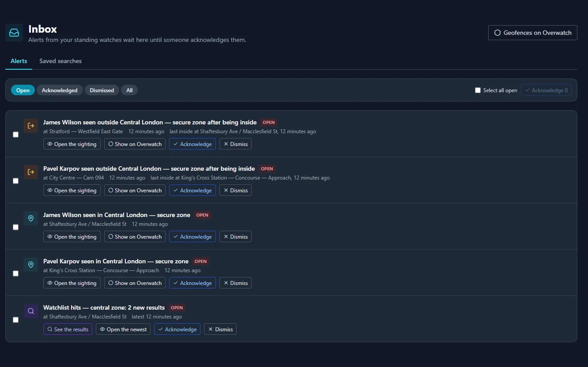The height and width of the screenshot is (367, 588).
Task: Dismiss Pavel Karpov seen in Central London alert
Action: pyautogui.click(x=235, y=283)
